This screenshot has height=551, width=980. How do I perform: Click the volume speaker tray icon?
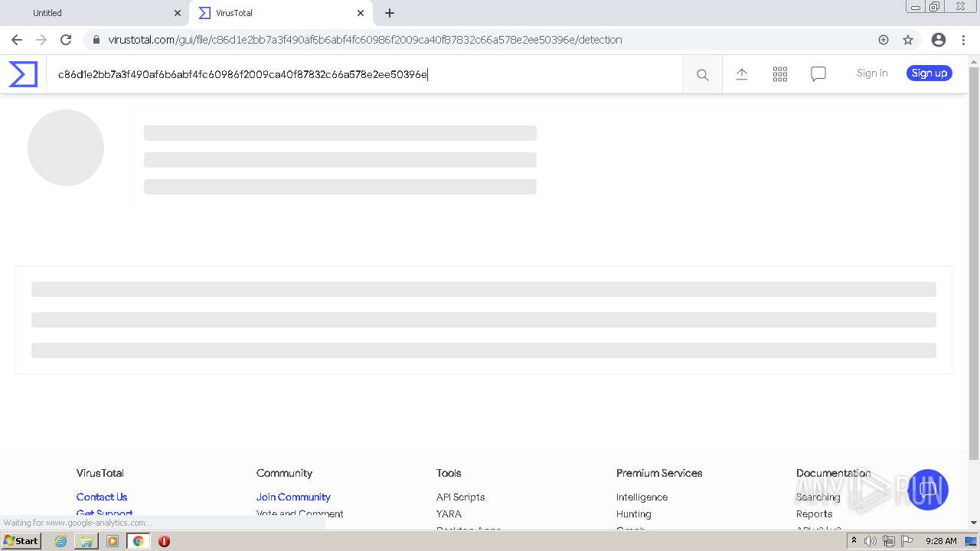[871, 541]
